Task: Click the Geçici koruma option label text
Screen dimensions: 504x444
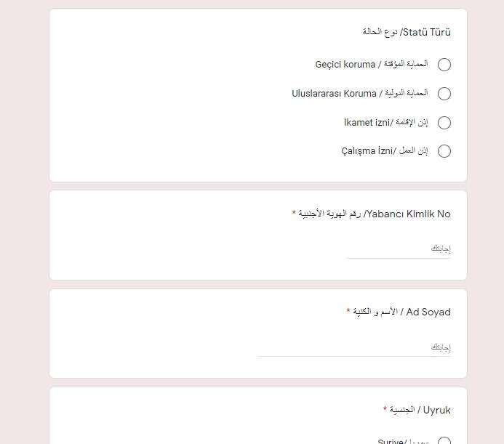Action: (x=372, y=64)
